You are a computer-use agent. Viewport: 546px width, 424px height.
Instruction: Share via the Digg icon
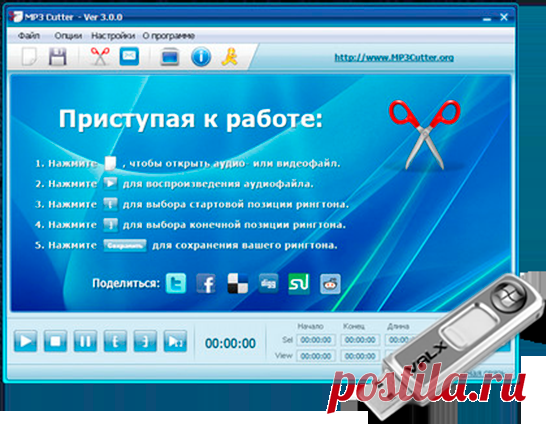[x=268, y=283]
